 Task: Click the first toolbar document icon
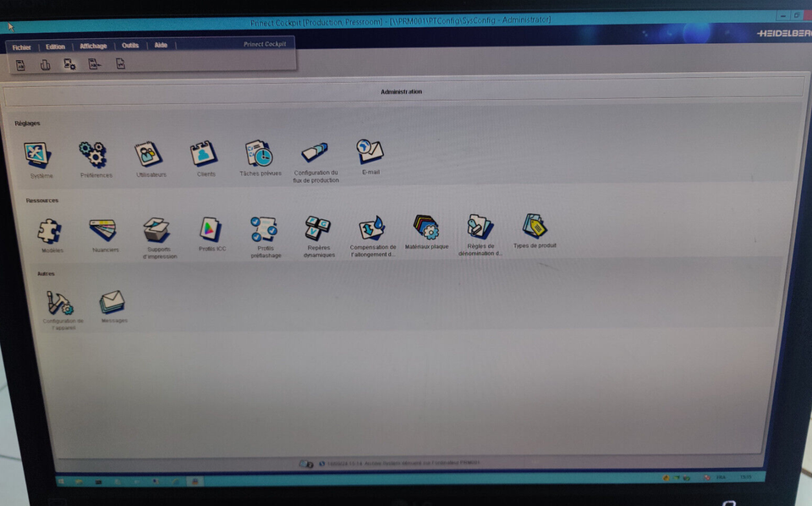click(20, 65)
